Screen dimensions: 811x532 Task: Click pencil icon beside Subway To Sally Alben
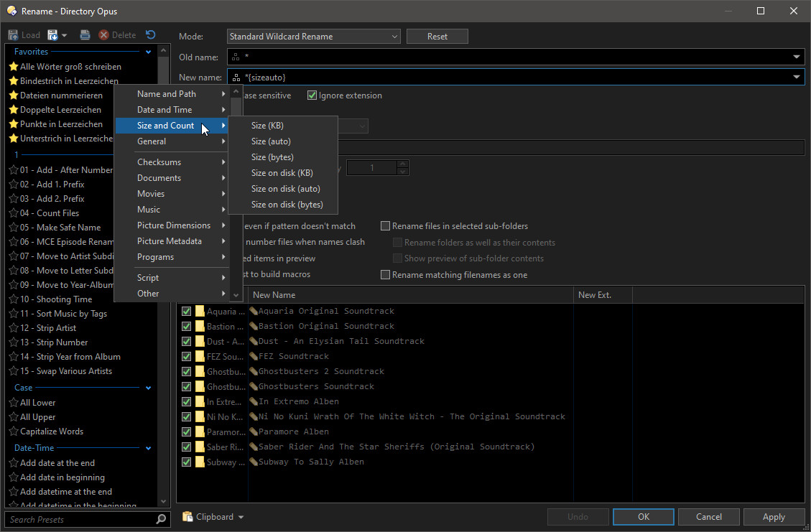254,462
